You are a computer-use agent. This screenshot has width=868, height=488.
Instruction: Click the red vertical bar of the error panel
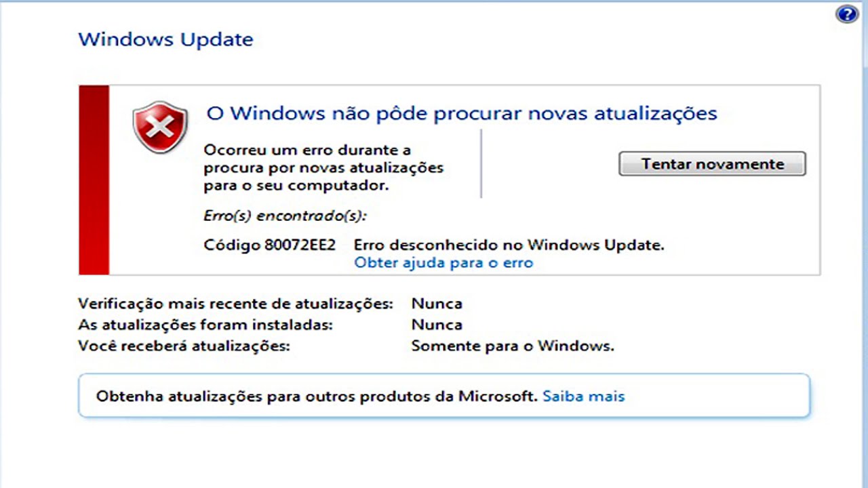tap(94, 180)
